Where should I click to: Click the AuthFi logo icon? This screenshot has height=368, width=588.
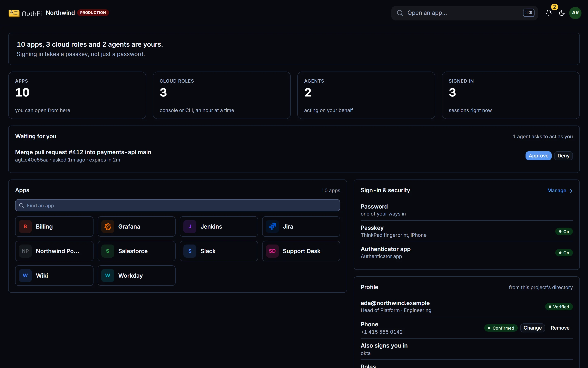click(x=14, y=13)
